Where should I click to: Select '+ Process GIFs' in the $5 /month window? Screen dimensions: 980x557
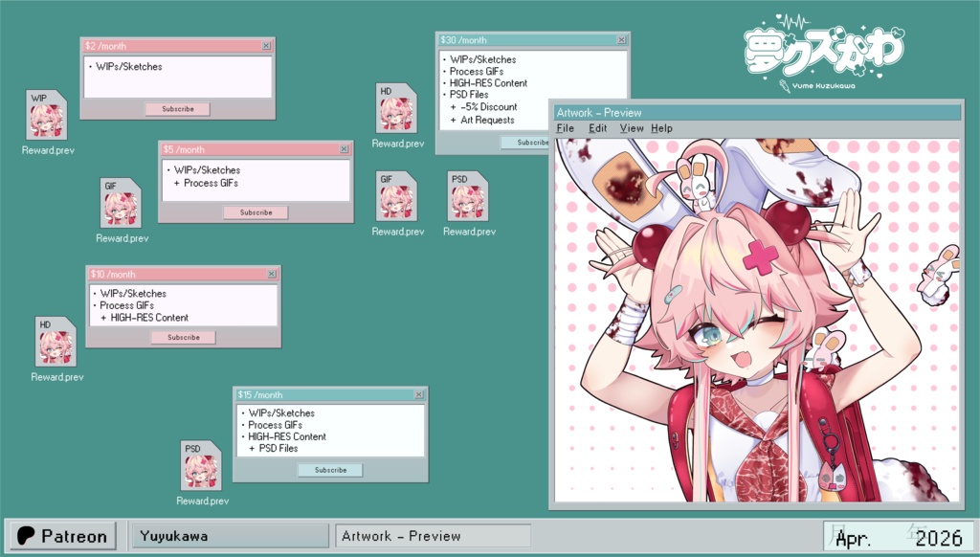click(206, 183)
